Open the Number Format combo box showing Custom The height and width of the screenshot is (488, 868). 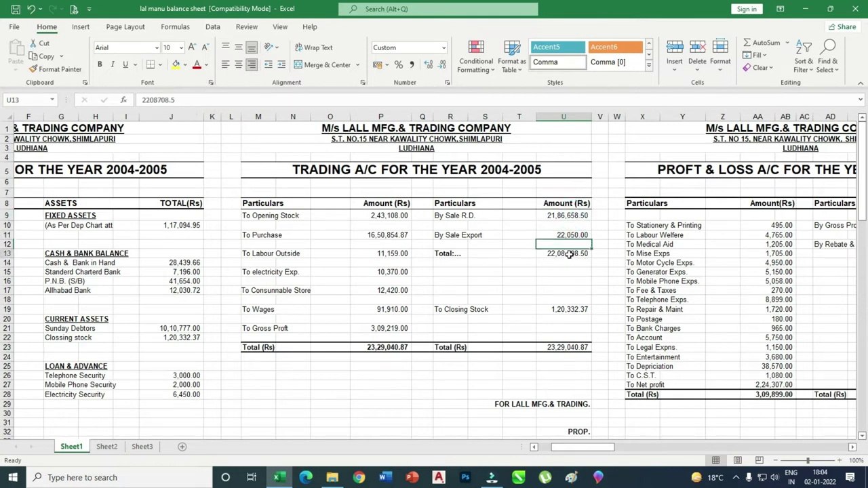click(x=409, y=47)
